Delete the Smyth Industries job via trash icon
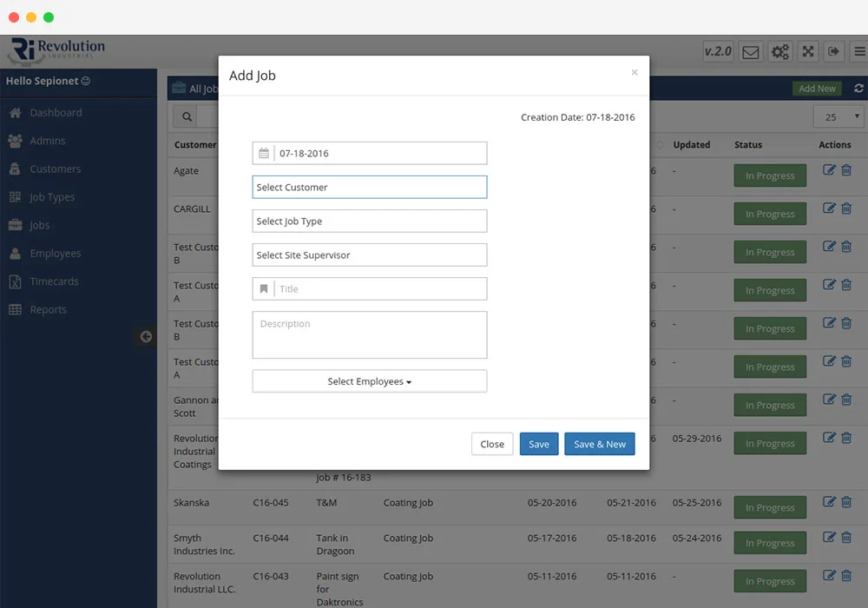The height and width of the screenshot is (608, 868). click(x=846, y=539)
